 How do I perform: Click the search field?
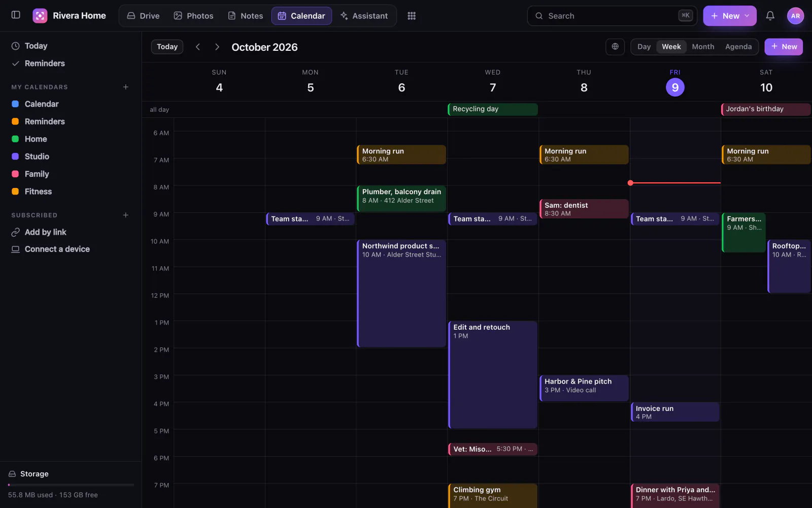coord(612,16)
